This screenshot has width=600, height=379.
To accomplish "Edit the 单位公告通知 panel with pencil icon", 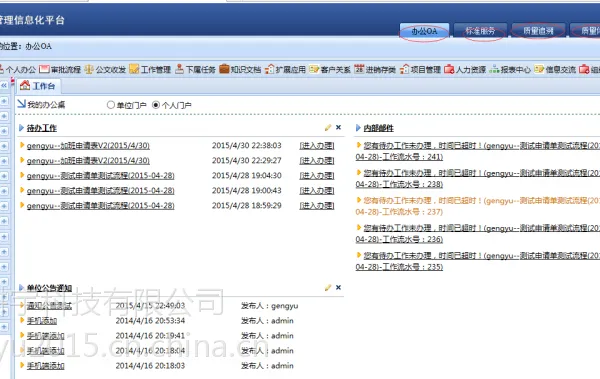I will (328, 288).
